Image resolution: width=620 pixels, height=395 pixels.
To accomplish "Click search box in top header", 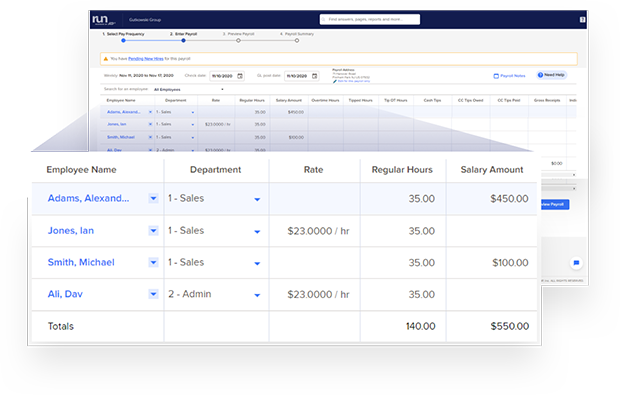I will [370, 19].
